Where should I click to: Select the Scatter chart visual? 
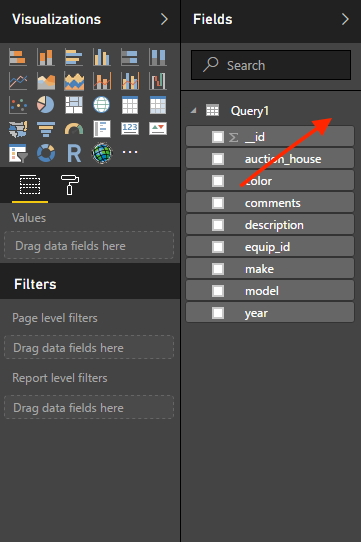click(18, 105)
